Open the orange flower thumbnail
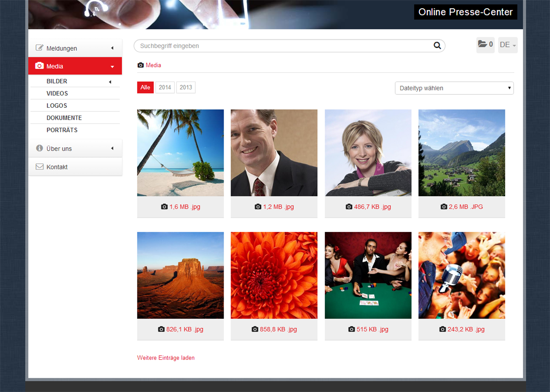550x392 pixels. click(274, 275)
